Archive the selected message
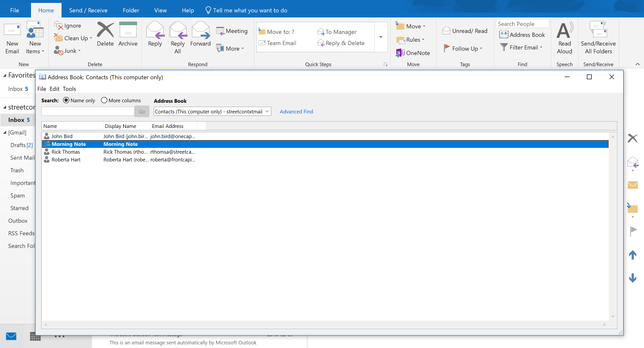644x348 pixels. point(128,34)
